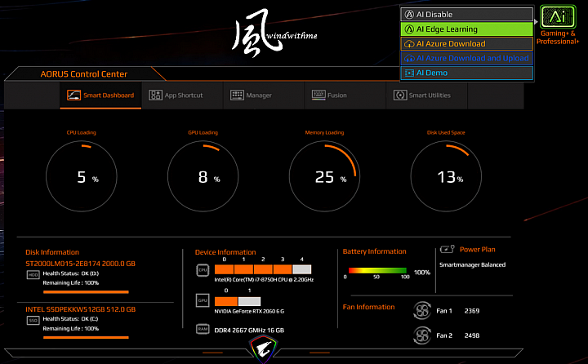Image resolution: width=588 pixels, height=364 pixels.
Task: Click the CPU chip icon
Action: (203, 270)
